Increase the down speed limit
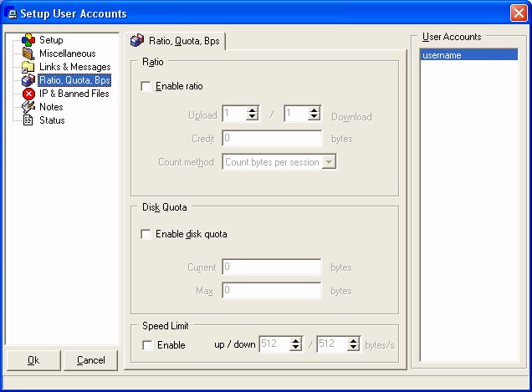 (x=354, y=341)
